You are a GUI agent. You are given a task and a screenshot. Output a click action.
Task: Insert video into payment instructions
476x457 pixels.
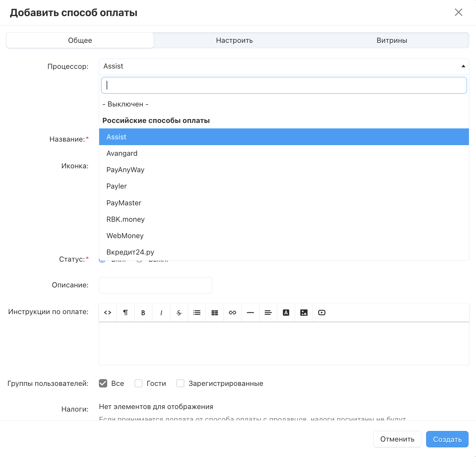322,312
